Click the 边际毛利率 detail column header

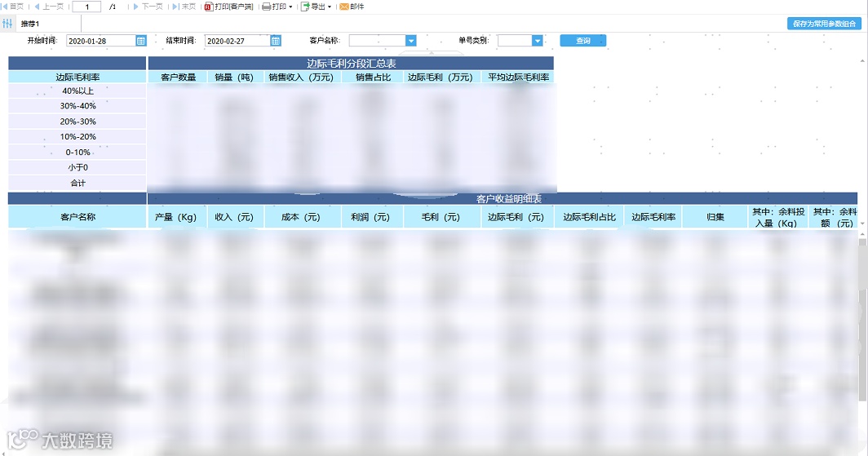point(653,217)
